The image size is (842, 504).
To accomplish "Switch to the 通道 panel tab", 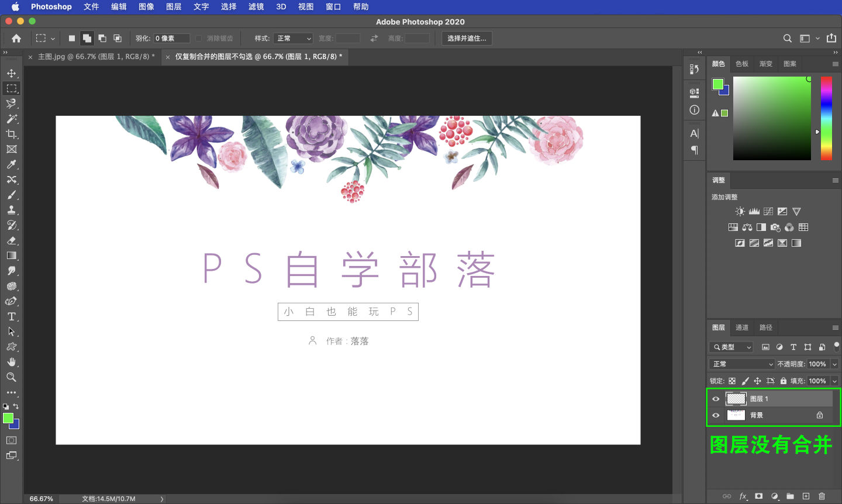I will pyautogui.click(x=741, y=327).
